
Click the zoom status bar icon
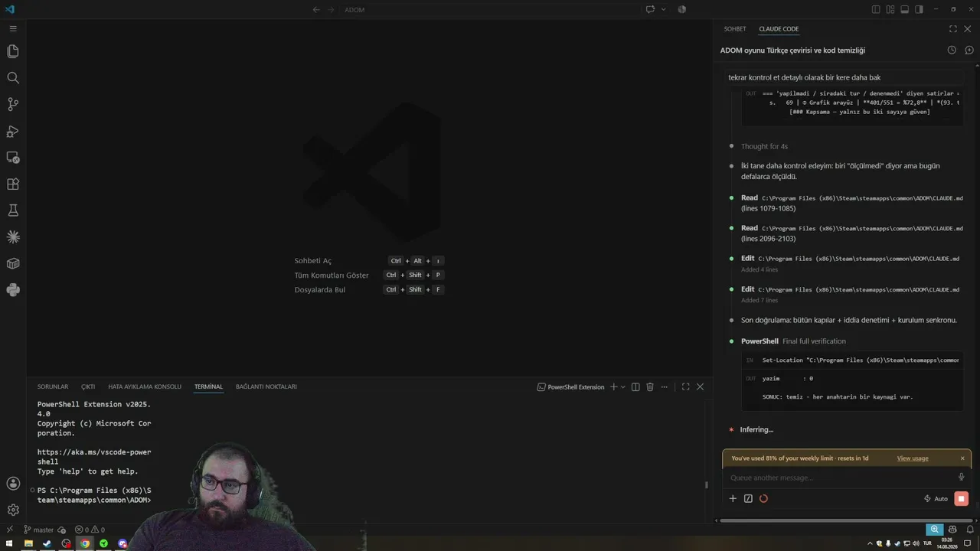[934, 530]
